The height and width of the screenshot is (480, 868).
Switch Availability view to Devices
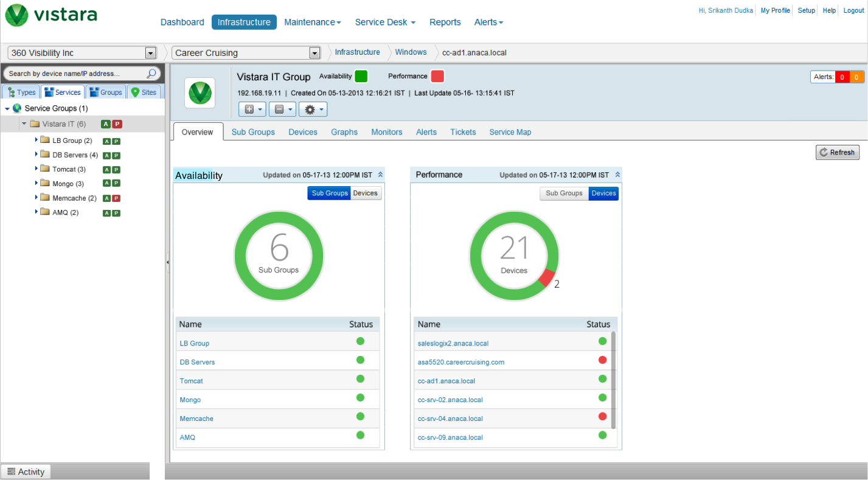(x=366, y=193)
